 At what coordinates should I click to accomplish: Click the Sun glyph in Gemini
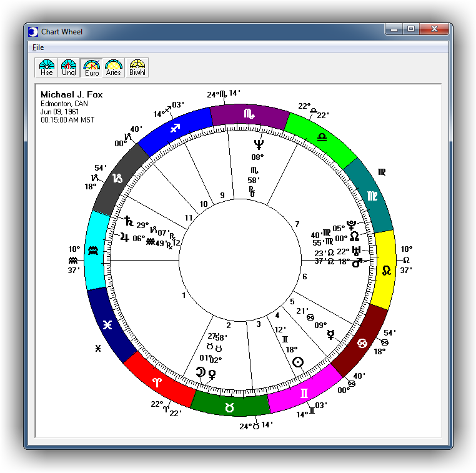[x=298, y=362]
